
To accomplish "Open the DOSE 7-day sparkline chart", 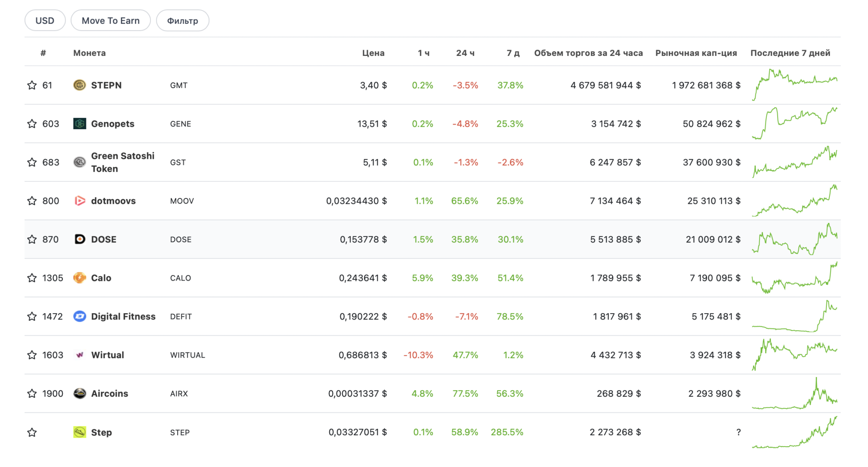I will point(794,239).
